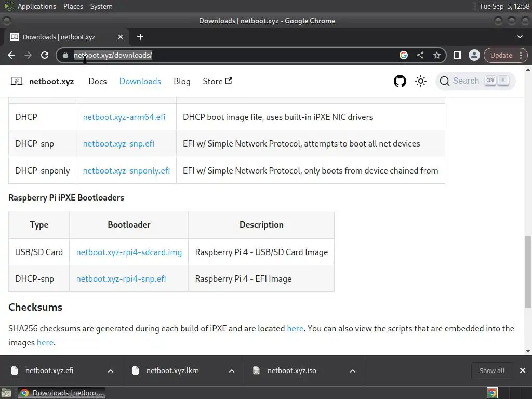Expand options for netboot.xyz.efi download
This screenshot has width=532, height=399.
[x=111, y=371]
